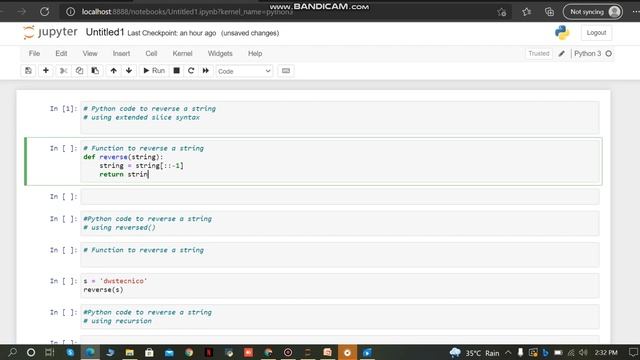Restart the kernel icon

tap(191, 71)
